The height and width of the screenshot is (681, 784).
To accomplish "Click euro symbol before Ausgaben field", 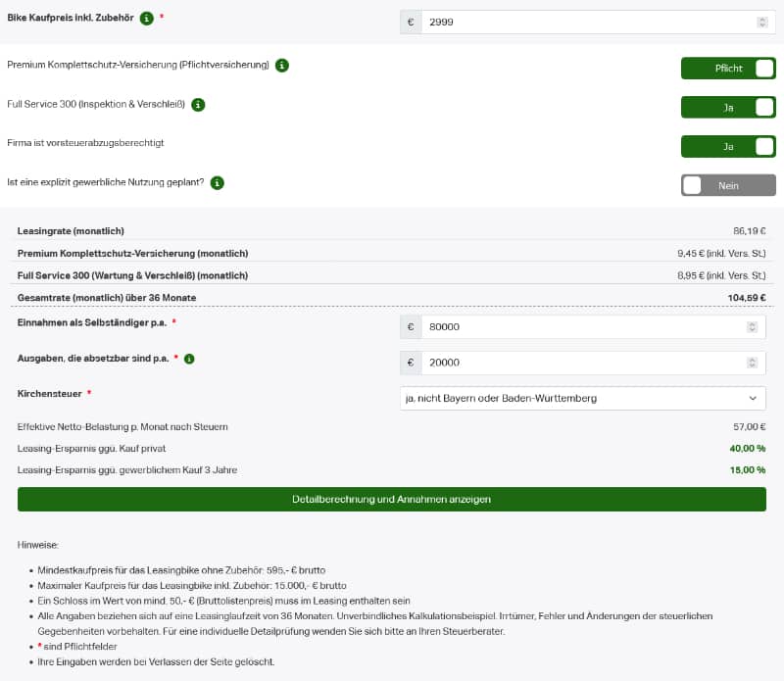I will tap(411, 362).
